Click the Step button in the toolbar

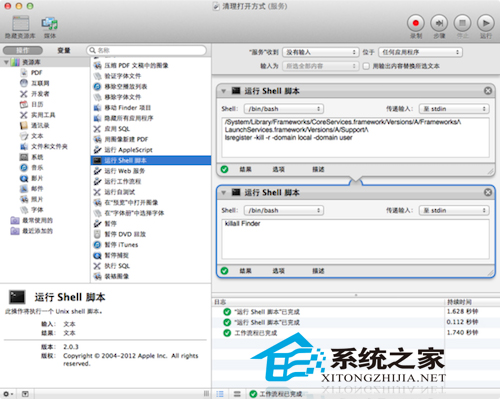pyautogui.click(x=439, y=23)
